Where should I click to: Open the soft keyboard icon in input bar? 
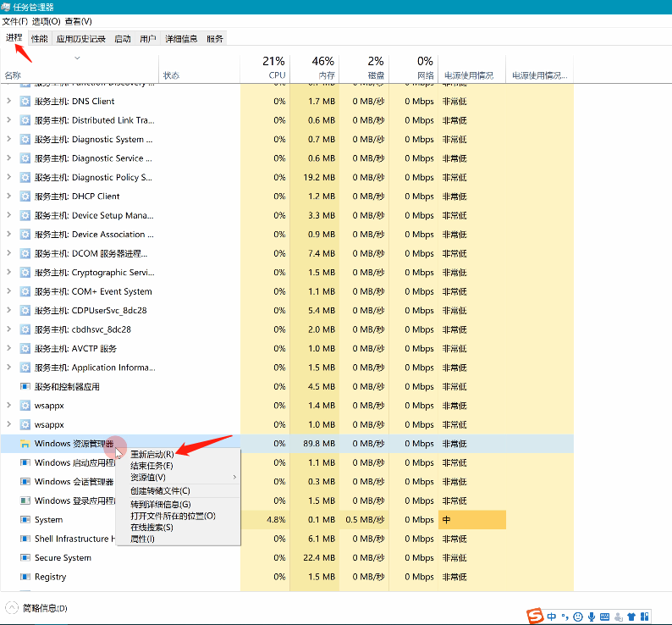pos(604,617)
